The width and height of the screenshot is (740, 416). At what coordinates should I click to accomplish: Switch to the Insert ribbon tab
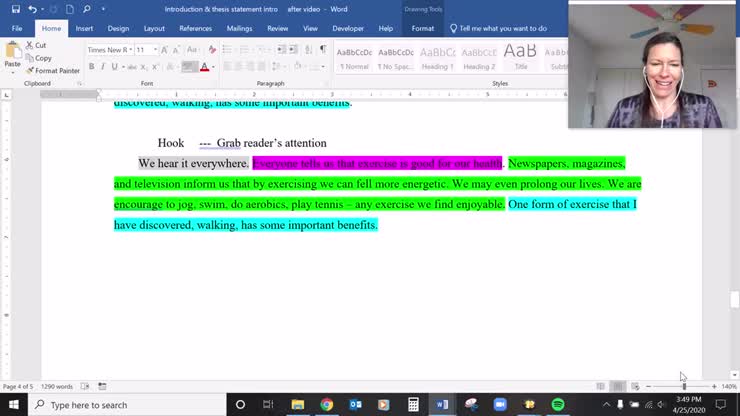(84, 28)
